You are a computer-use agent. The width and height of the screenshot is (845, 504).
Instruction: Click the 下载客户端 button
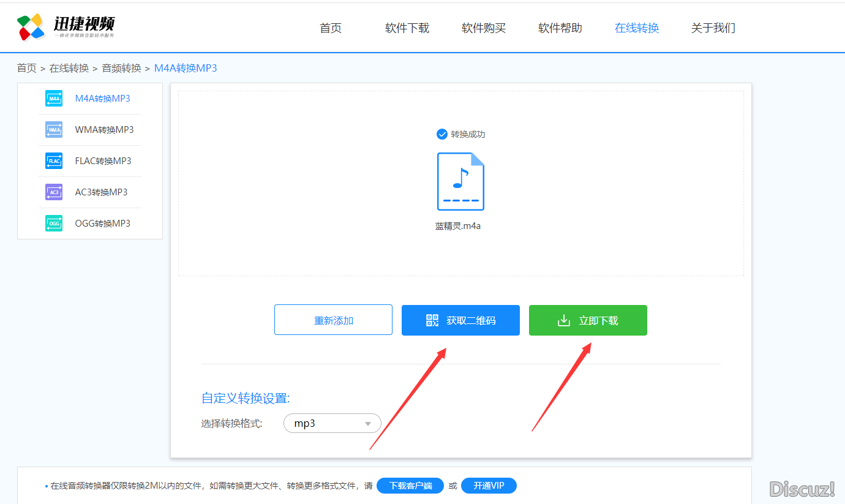point(410,486)
